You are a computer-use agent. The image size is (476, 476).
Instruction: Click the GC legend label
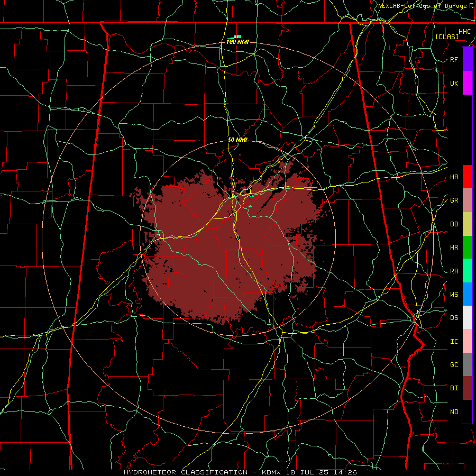tap(454, 365)
